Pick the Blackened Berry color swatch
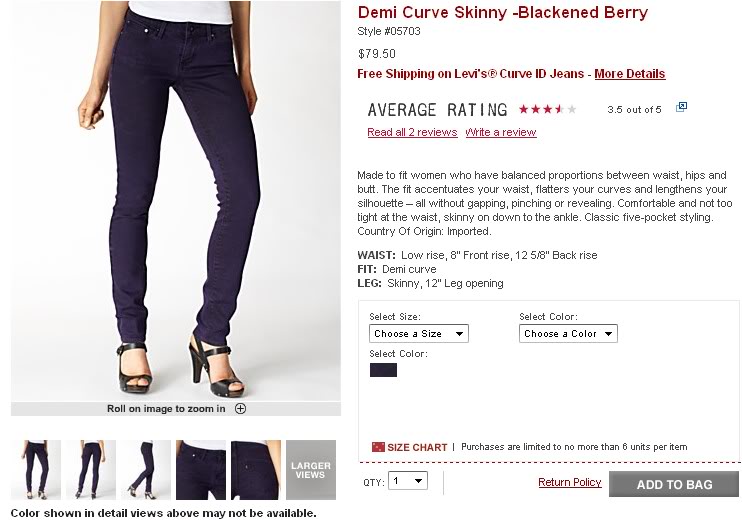 coord(383,370)
